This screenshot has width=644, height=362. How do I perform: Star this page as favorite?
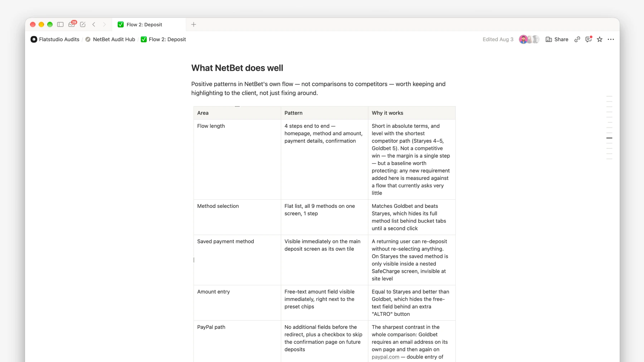click(600, 39)
